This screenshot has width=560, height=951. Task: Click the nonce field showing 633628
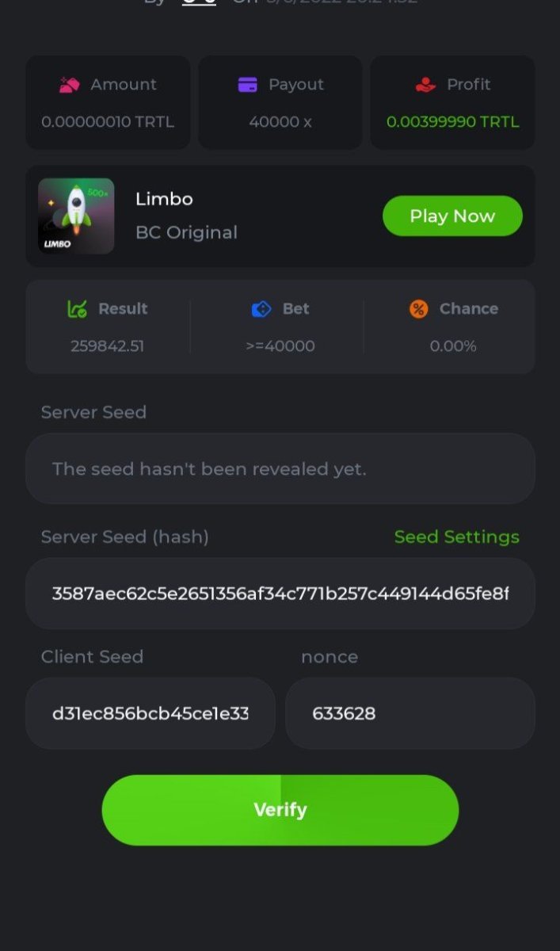coord(410,713)
